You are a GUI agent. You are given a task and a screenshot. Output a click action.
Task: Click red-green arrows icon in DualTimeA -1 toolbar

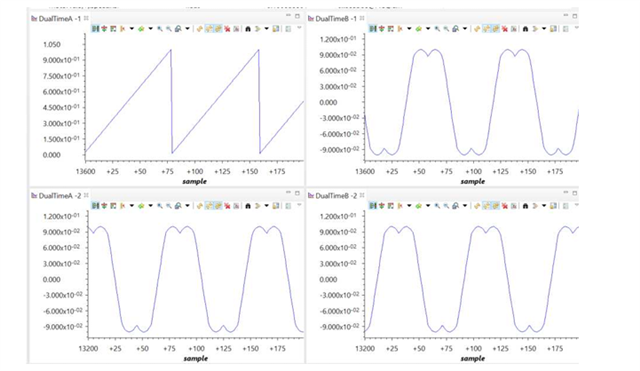[104, 29]
